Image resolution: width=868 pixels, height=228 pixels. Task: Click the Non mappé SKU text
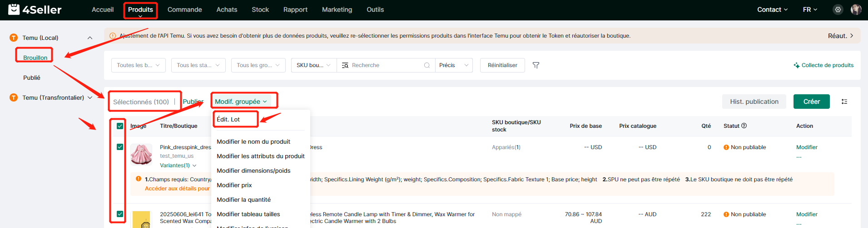click(506, 214)
